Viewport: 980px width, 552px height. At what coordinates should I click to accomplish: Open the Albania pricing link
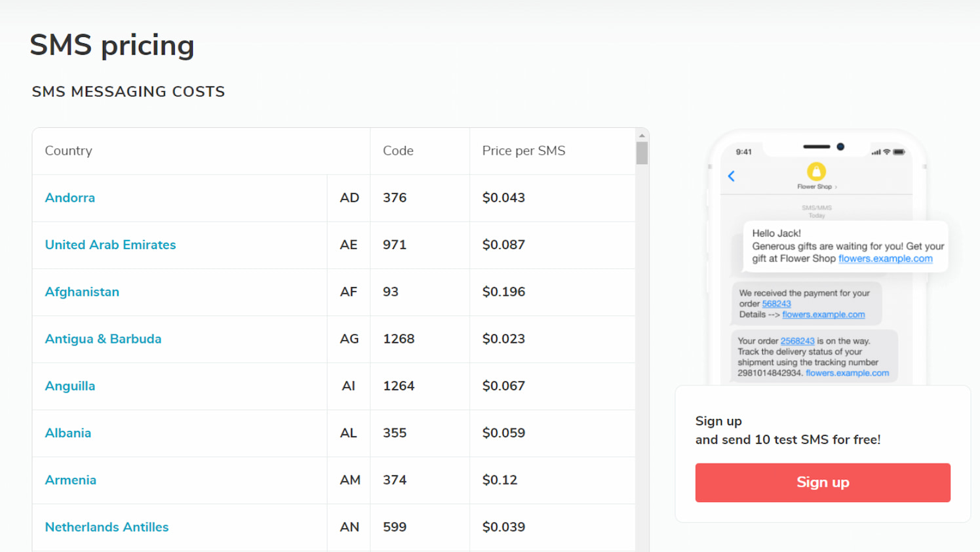[x=68, y=433]
